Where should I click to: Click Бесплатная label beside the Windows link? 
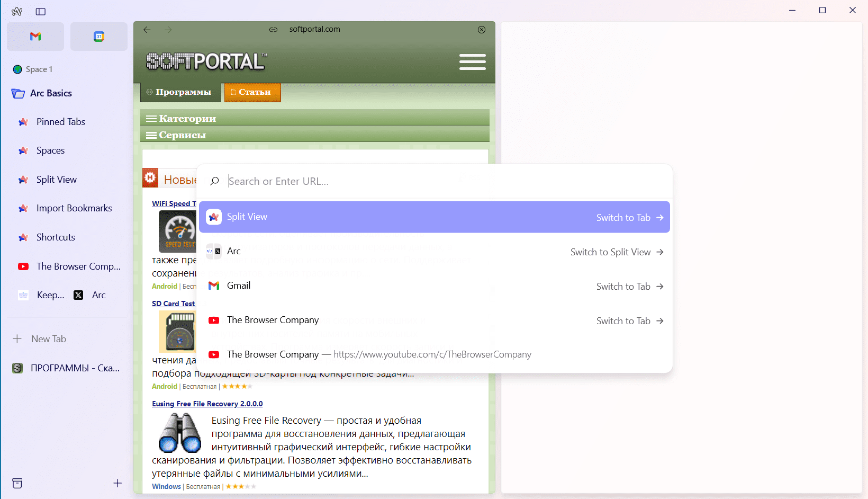coord(203,486)
